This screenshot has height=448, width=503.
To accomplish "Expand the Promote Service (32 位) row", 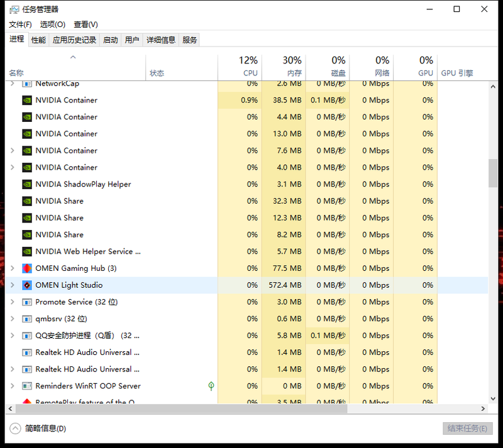I will (12, 302).
